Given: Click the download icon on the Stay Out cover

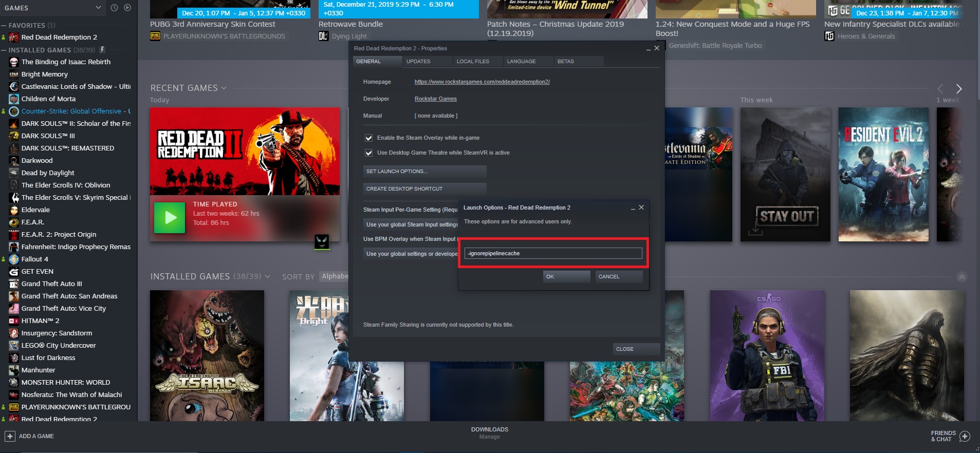Looking at the screenshot, I should [x=755, y=230].
